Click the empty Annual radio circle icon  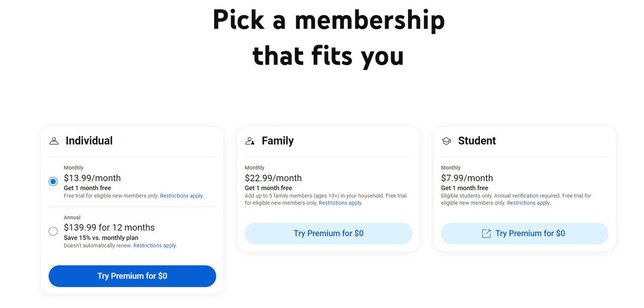53,231
